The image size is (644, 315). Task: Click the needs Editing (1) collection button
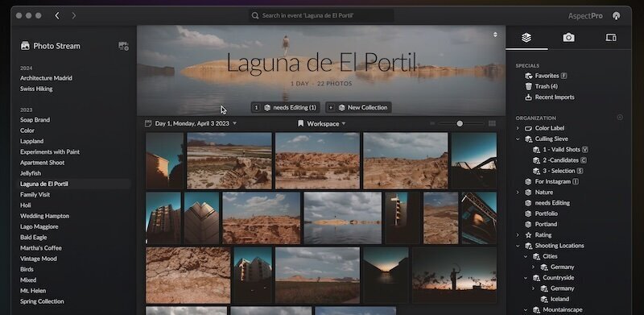(286, 108)
